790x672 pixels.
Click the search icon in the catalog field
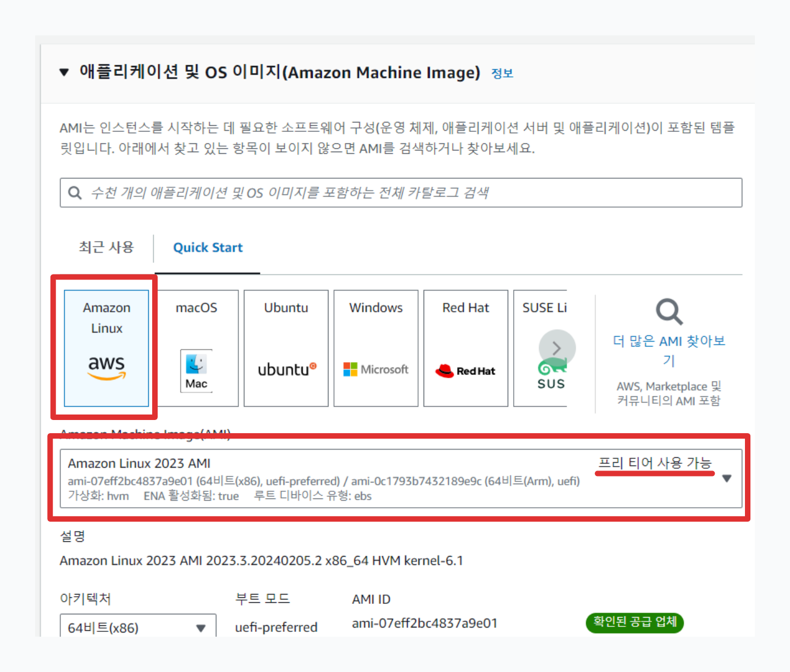pyautogui.click(x=75, y=193)
